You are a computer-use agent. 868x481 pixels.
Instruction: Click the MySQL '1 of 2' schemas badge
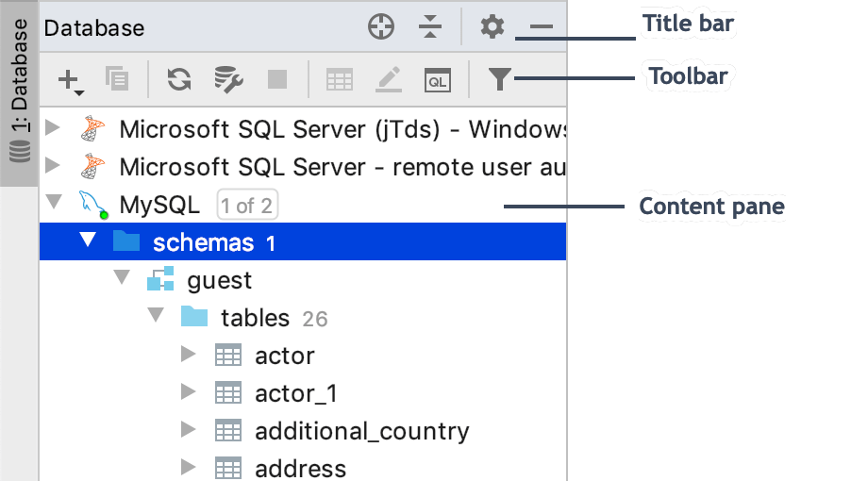pos(248,205)
